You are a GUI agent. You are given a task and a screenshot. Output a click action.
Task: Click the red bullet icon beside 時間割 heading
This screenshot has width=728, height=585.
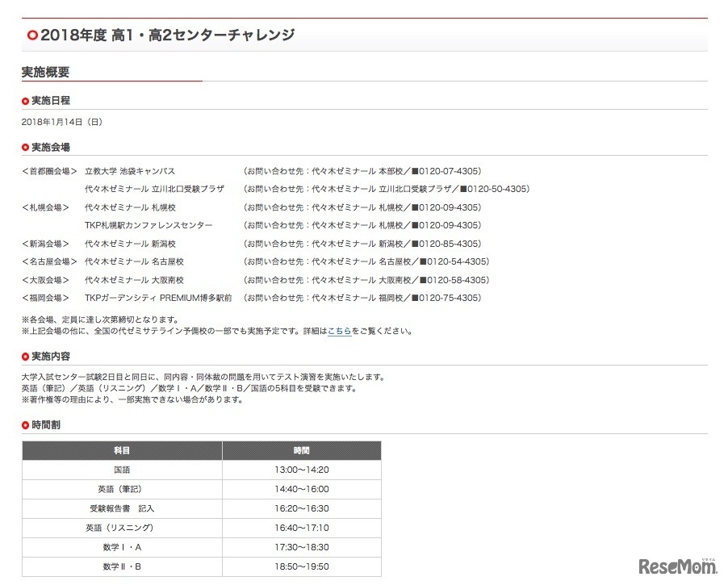pos(24,424)
